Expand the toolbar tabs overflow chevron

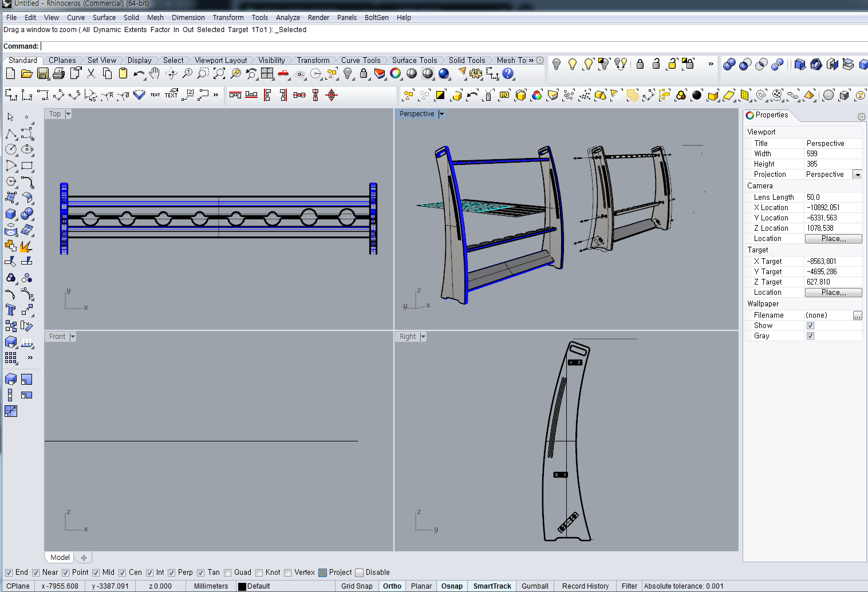pyautogui.click(x=531, y=60)
